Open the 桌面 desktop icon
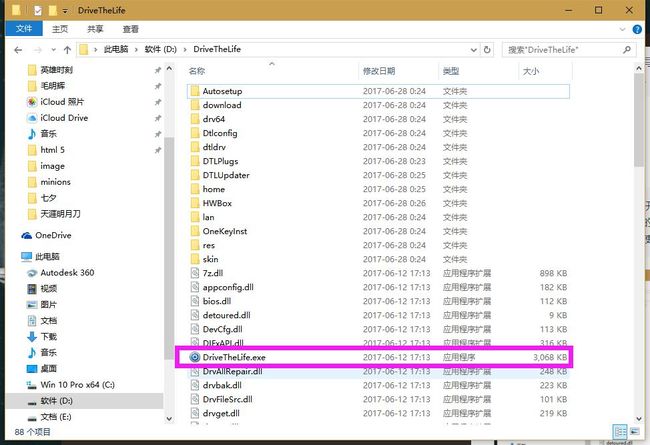Image resolution: width=650 pixels, height=445 pixels. point(32,369)
